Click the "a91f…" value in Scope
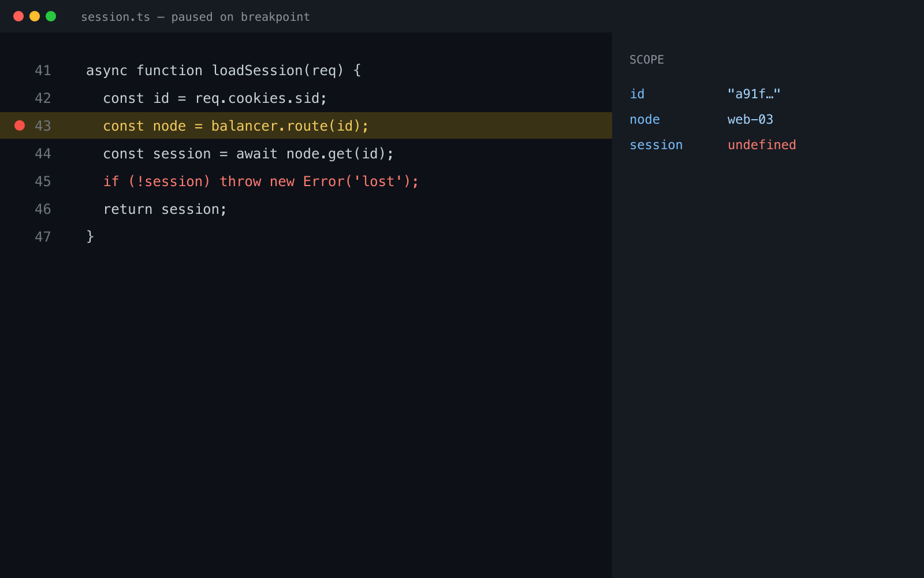924x578 pixels. pos(754,94)
